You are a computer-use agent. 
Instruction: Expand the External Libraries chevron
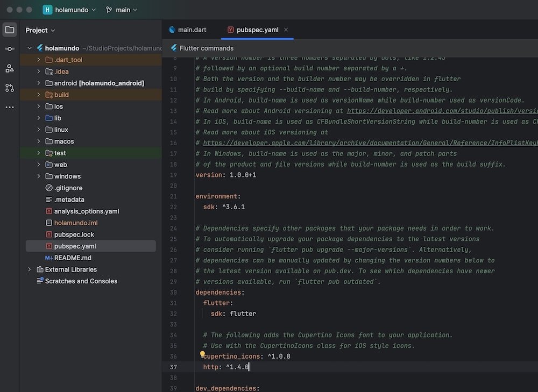pyautogui.click(x=30, y=269)
